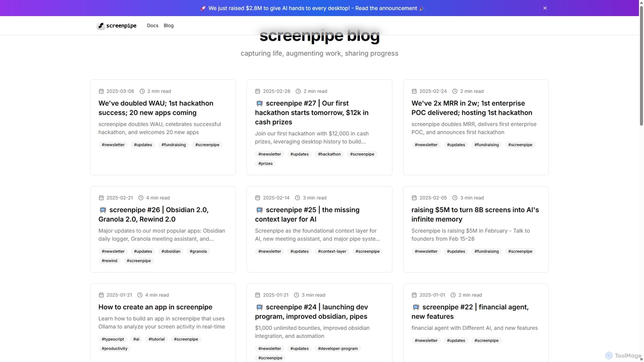Viewport: 644px width, 362px height.
Task: Click the calendar icon next to 2025-02-14
Action: pyautogui.click(x=258, y=198)
